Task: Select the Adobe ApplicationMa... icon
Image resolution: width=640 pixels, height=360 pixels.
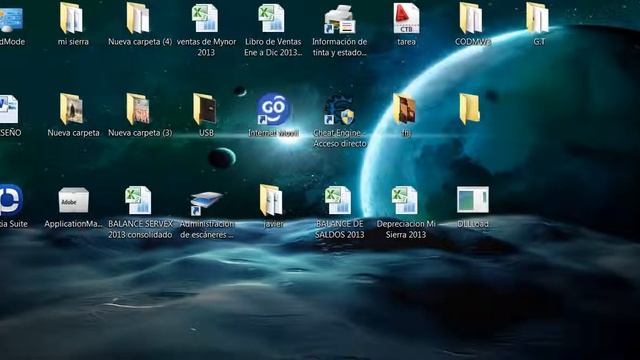Action: click(73, 200)
